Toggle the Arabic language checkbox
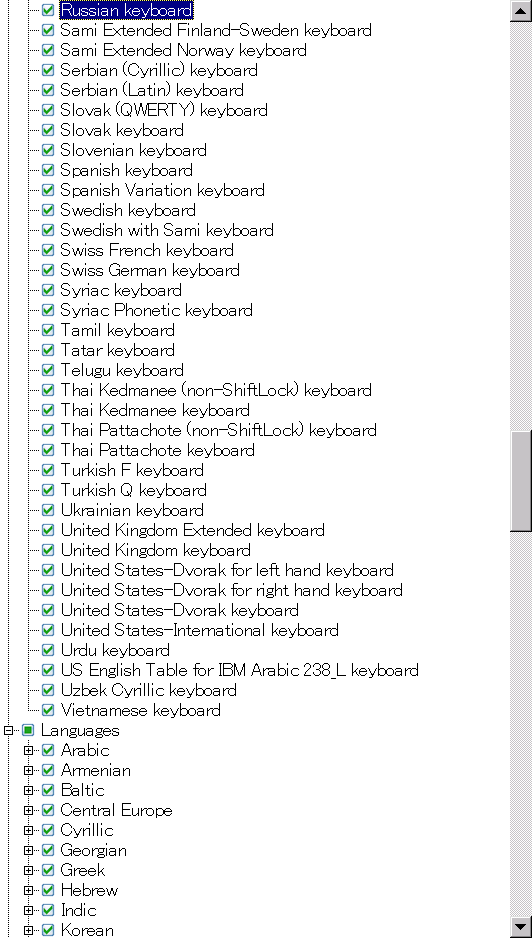 pos(48,750)
